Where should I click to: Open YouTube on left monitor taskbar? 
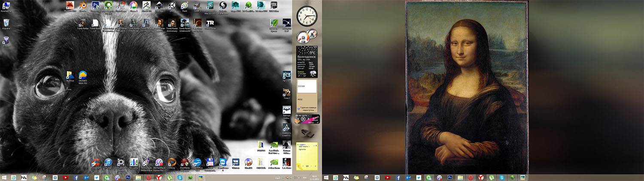pyautogui.click(x=66, y=177)
